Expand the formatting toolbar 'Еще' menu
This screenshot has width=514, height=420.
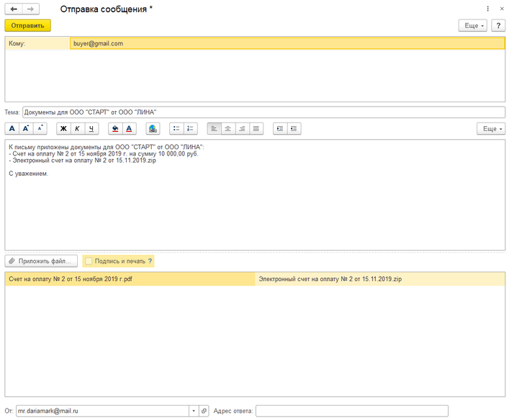point(490,129)
